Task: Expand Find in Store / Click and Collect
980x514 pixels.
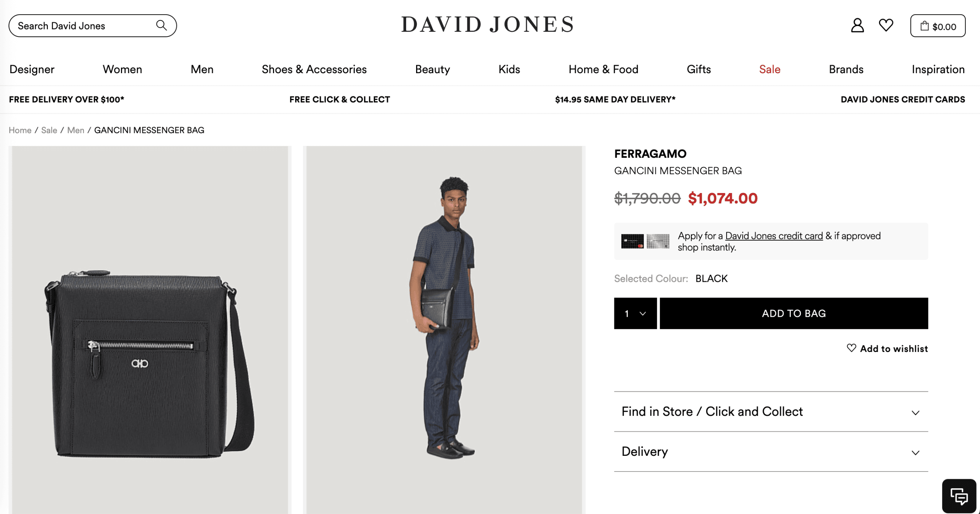Action: 771,412
